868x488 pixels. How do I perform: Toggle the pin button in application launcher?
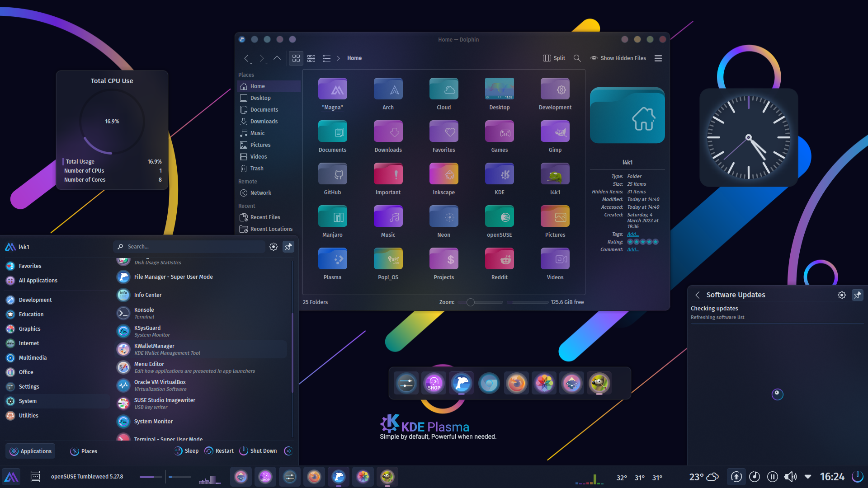(x=288, y=247)
